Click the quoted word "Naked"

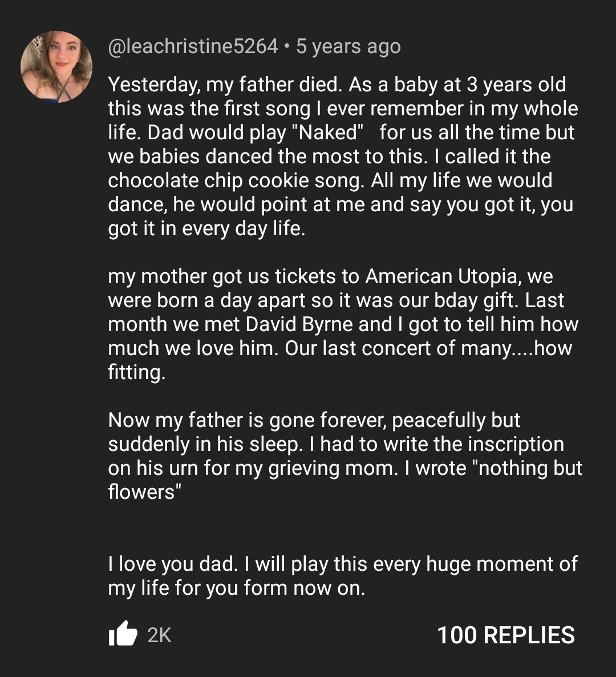[x=327, y=132]
